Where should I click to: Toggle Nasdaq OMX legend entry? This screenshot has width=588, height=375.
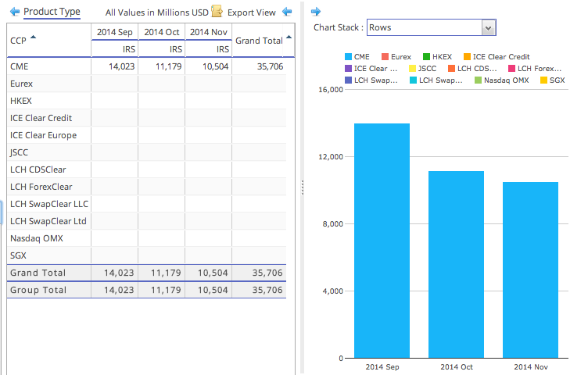[502, 80]
